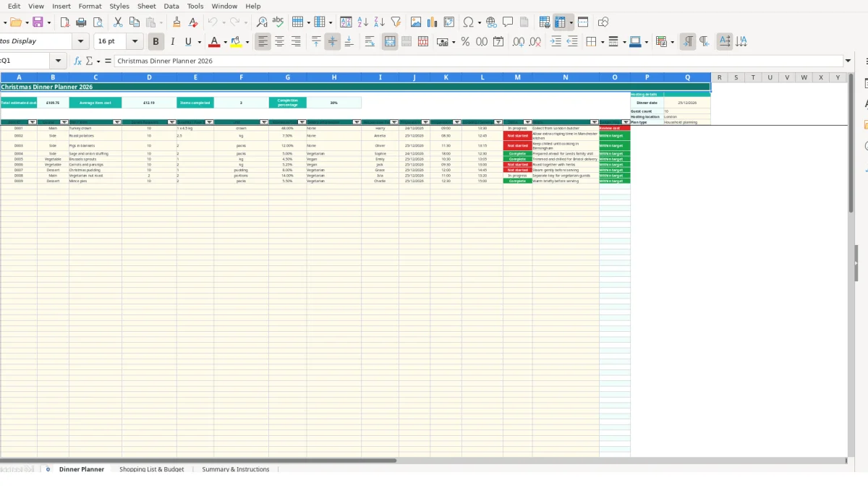Image resolution: width=868 pixels, height=488 pixels.
Task: Select the cell containing 'Turkey crown'
Action: tap(95, 128)
